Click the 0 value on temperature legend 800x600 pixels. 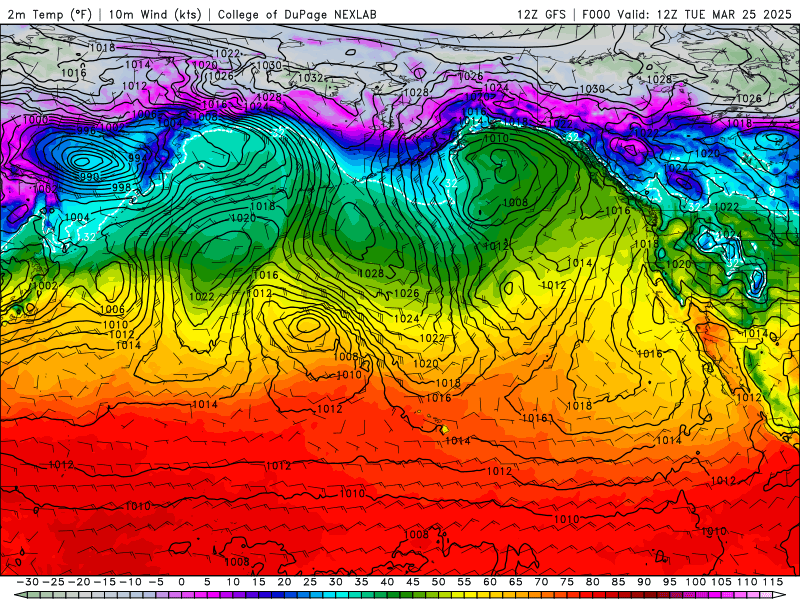click(182, 582)
